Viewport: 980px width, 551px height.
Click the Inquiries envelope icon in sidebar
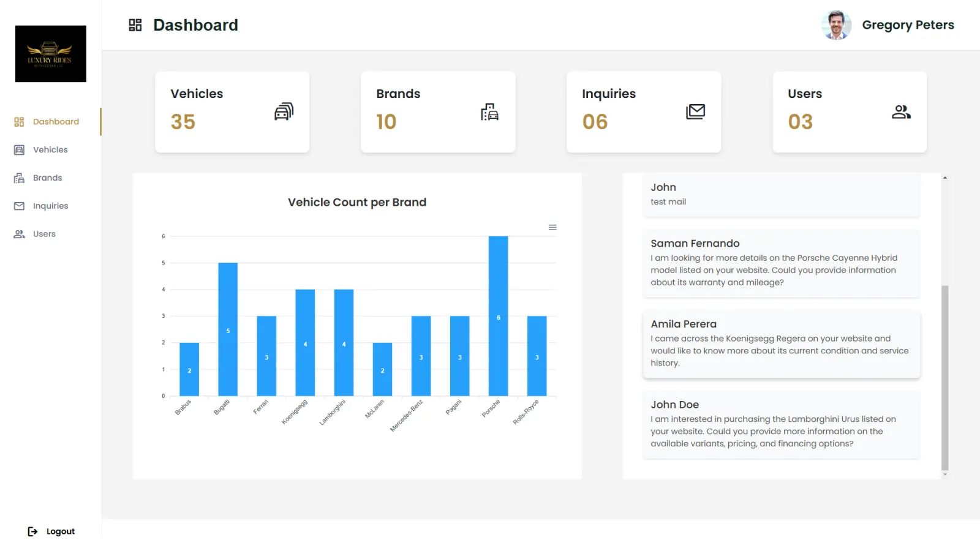coord(19,206)
